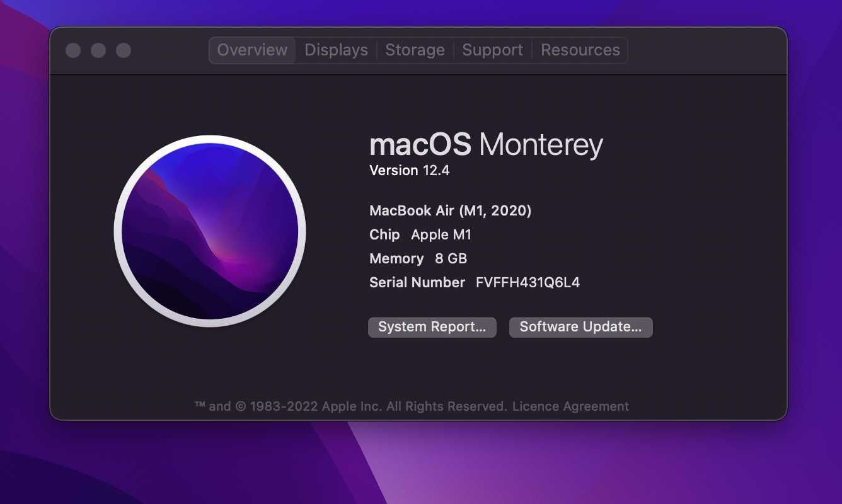
Task: Go to the Resources tab
Action: (x=580, y=50)
